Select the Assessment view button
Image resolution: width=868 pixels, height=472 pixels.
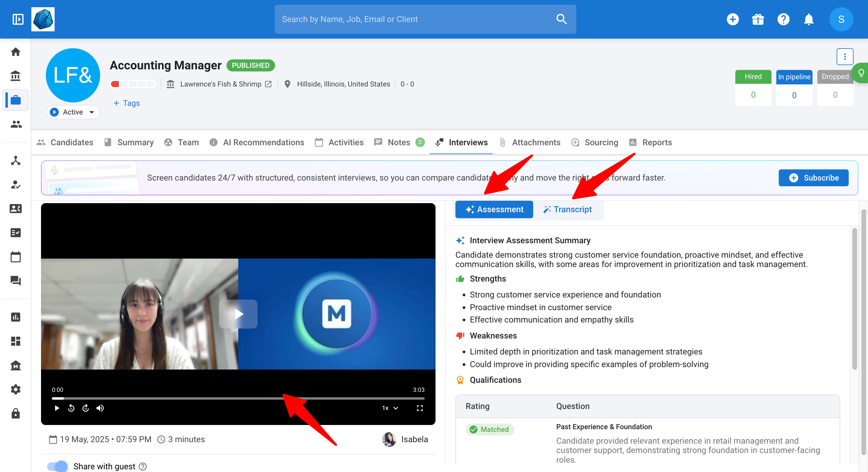click(x=494, y=209)
